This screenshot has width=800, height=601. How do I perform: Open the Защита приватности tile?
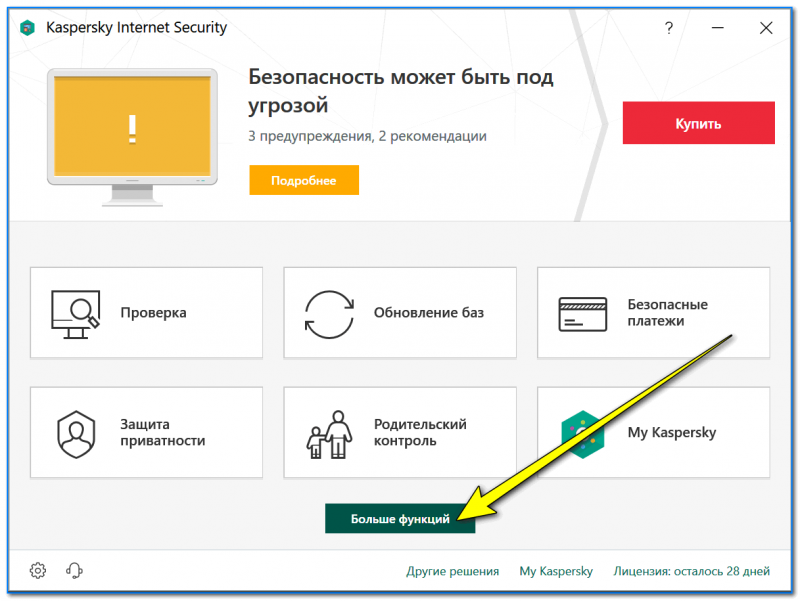(146, 432)
